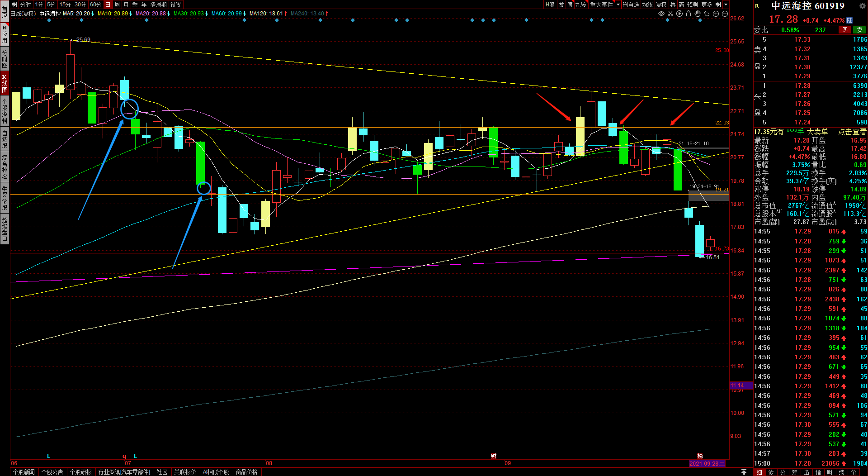Click the H股 toolbar button
868x476 pixels.
(550, 5)
